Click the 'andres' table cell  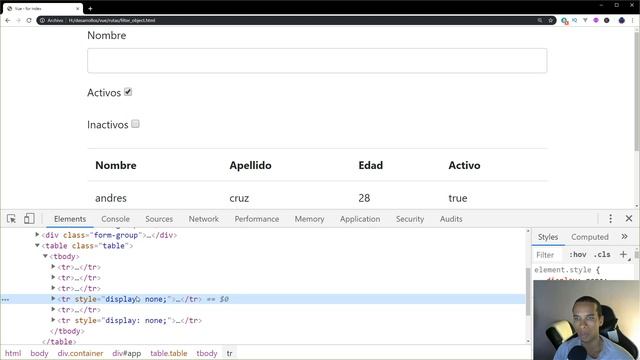[111, 198]
